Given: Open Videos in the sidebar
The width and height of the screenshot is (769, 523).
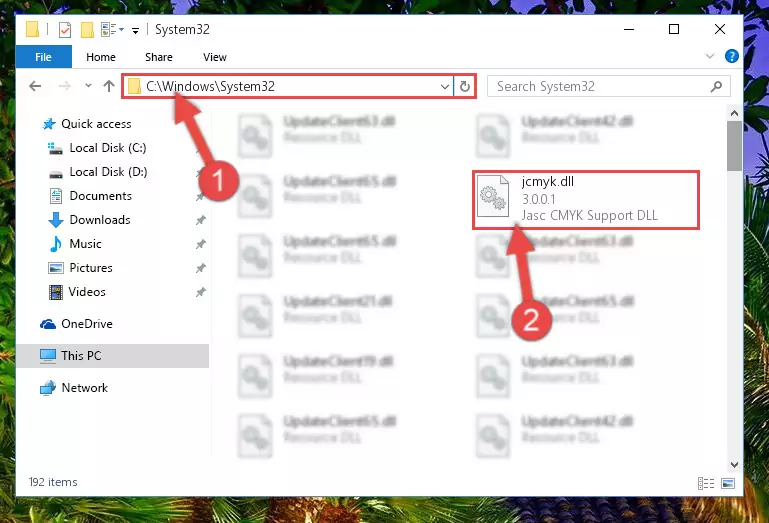Looking at the screenshot, I should 87,292.
